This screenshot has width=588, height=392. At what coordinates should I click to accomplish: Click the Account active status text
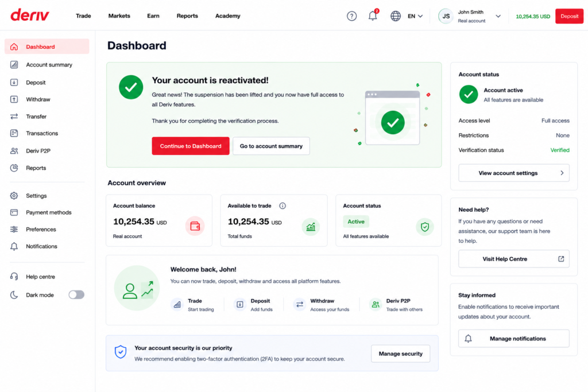click(503, 90)
